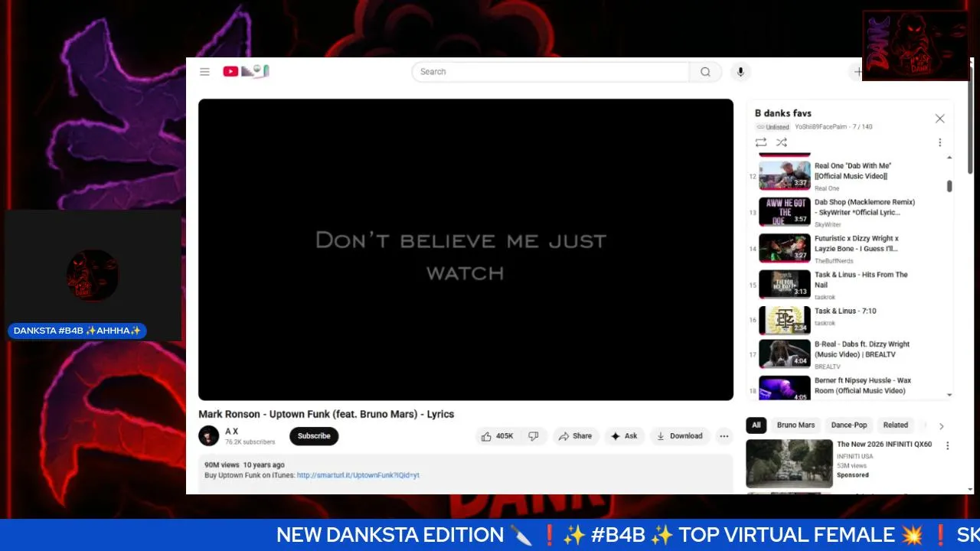Show more filter chips with right arrow

click(x=941, y=426)
